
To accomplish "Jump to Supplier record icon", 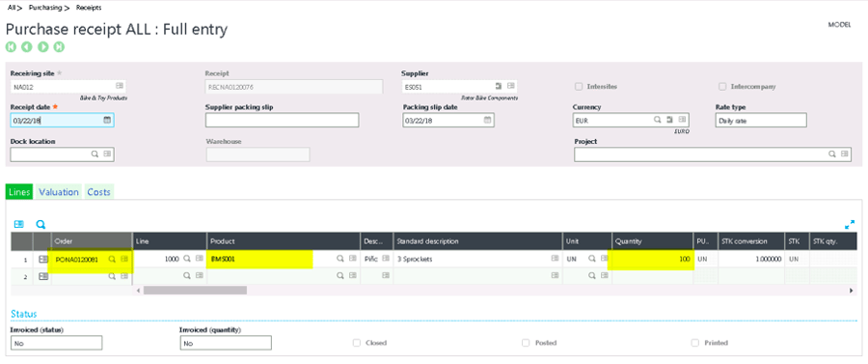I will click(499, 86).
